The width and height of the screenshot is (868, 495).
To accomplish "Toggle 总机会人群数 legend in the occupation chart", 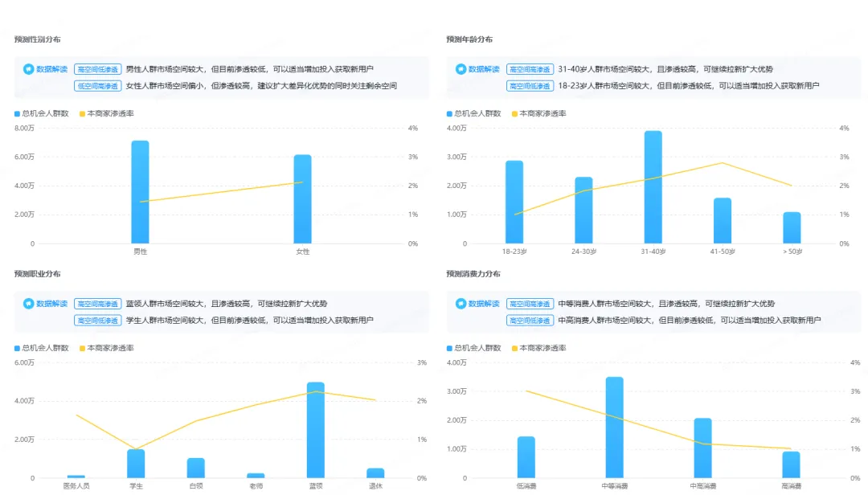I will click(42, 348).
